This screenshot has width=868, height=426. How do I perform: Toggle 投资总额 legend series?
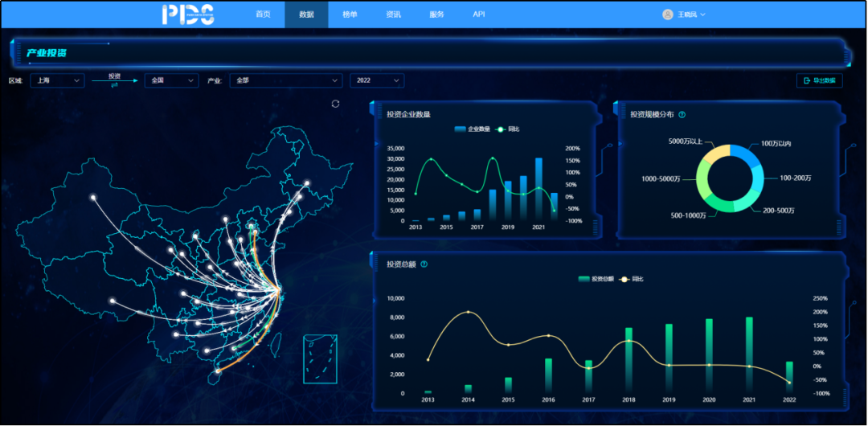coord(596,279)
